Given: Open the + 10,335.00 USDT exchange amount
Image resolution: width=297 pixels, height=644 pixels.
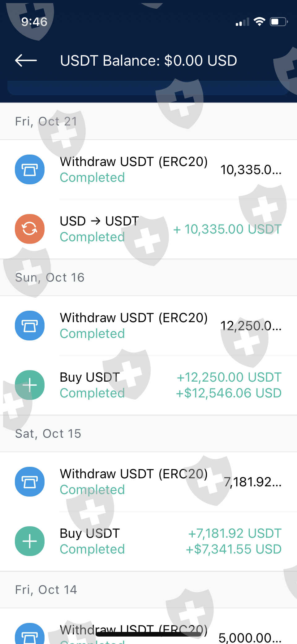Looking at the screenshot, I should (227, 229).
